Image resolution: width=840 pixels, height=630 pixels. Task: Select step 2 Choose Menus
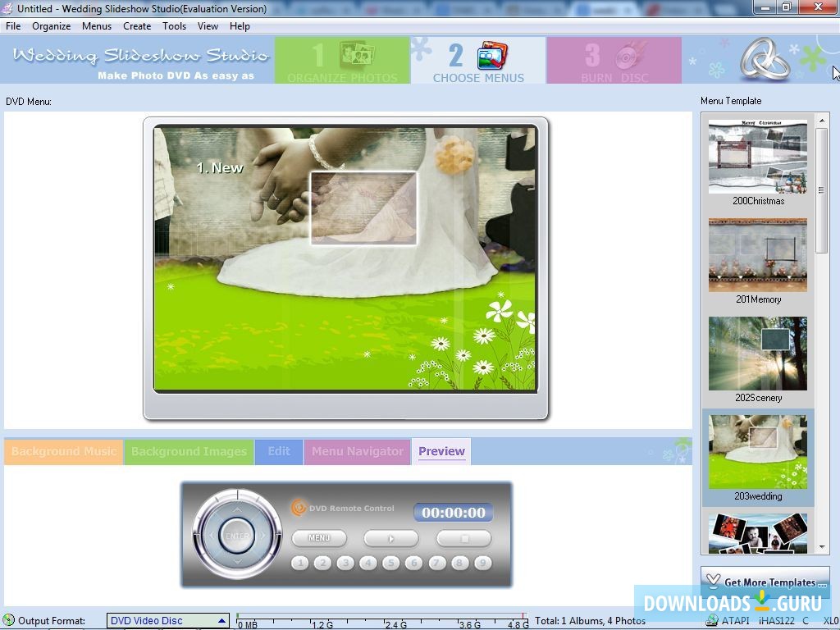[478, 60]
